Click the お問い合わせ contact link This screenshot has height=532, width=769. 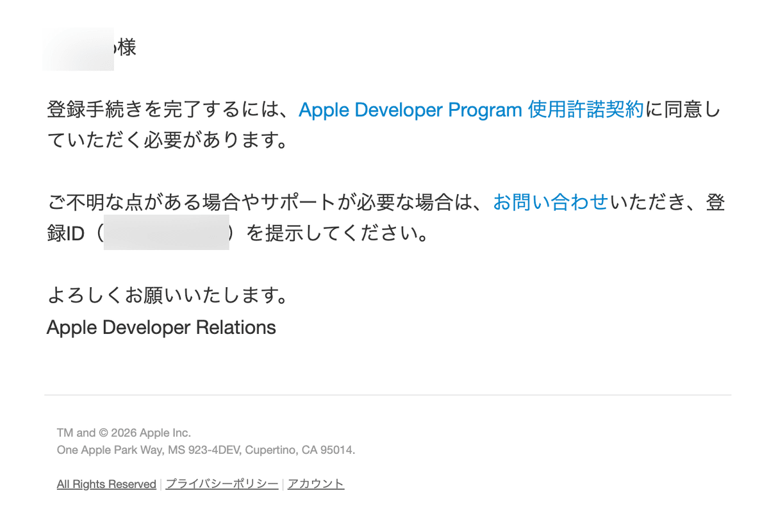point(551,203)
